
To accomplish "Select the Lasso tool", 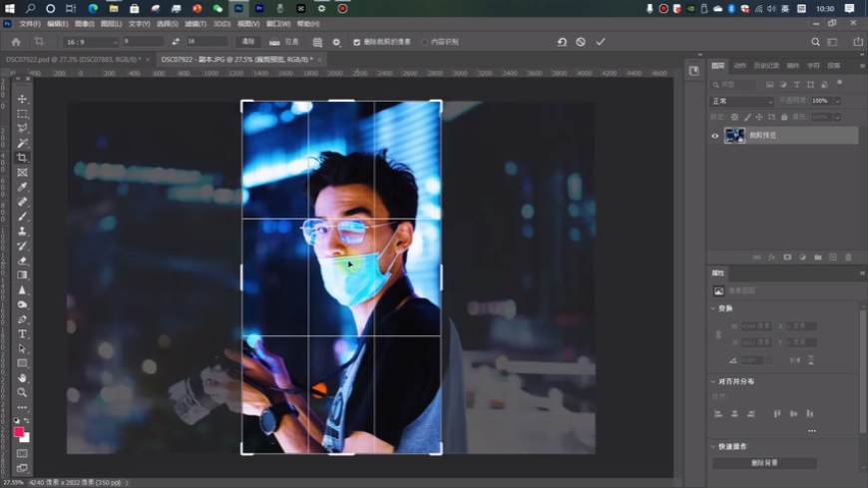I will tap(22, 129).
